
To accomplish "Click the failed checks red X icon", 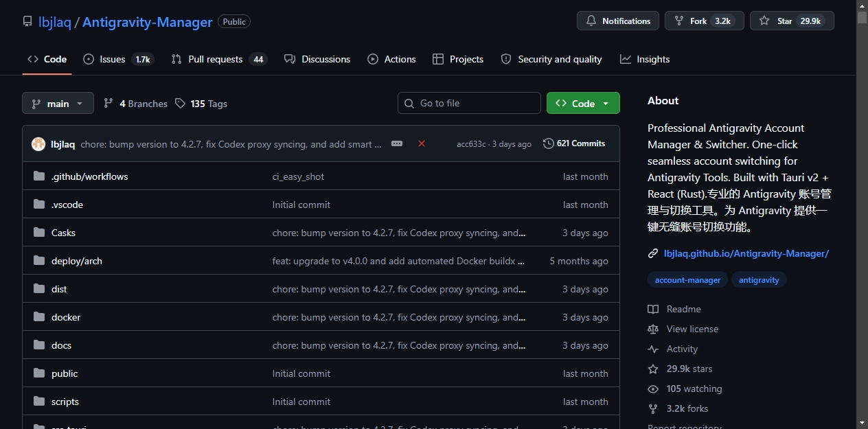I will point(422,143).
